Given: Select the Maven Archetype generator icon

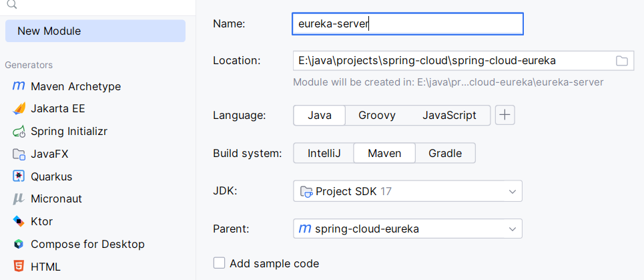Looking at the screenshot, I should point(19,86).
